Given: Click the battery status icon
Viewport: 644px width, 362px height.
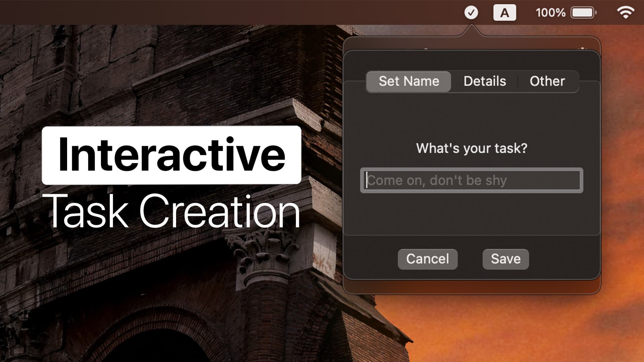Looking at the screenshot, I should (x=584, y=13).
